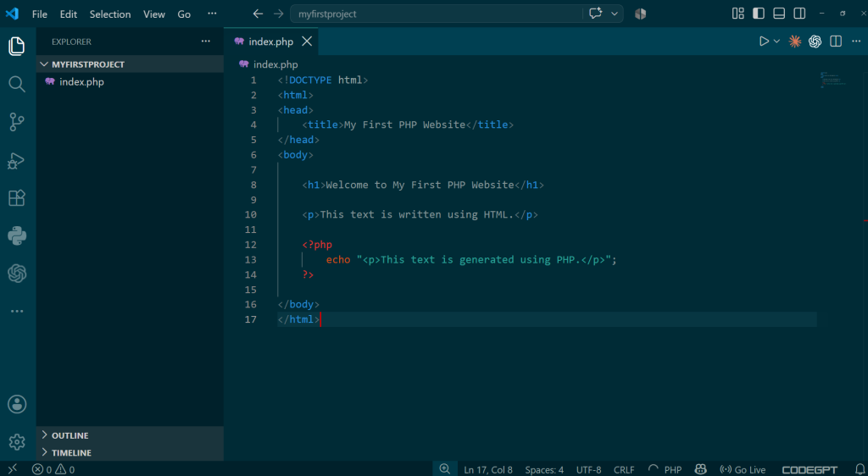This screenshot has width=868, height=476.
Task: Open notifications bell in status bar
Action: click(x=860, y=469)
